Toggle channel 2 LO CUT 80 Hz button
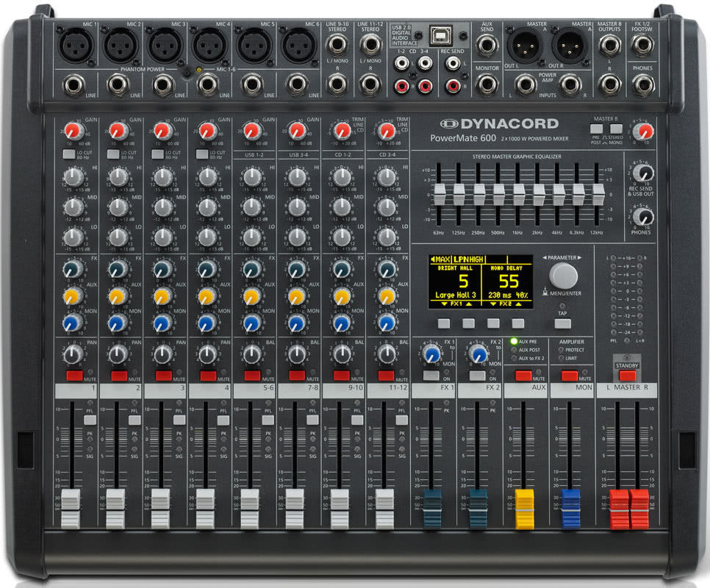The height and width of the screenshot is (588, 710). 114,154
